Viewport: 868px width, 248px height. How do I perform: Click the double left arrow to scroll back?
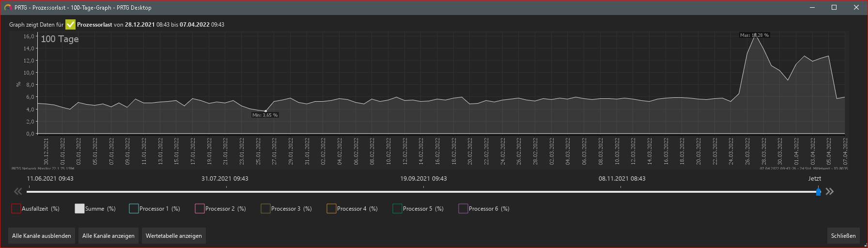click(18, 191)
